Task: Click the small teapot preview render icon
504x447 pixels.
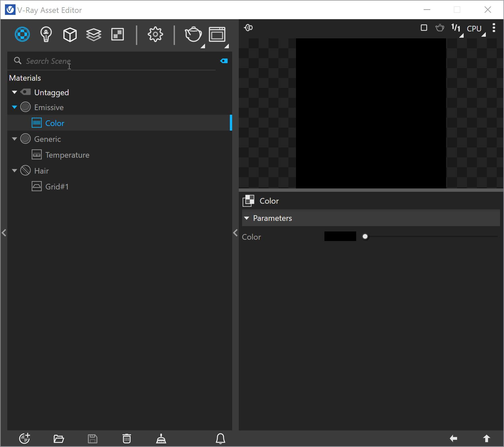Action: pos(440,28)
